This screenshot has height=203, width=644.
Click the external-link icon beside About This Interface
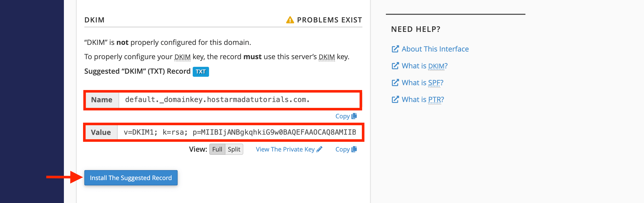click(395, 49)
